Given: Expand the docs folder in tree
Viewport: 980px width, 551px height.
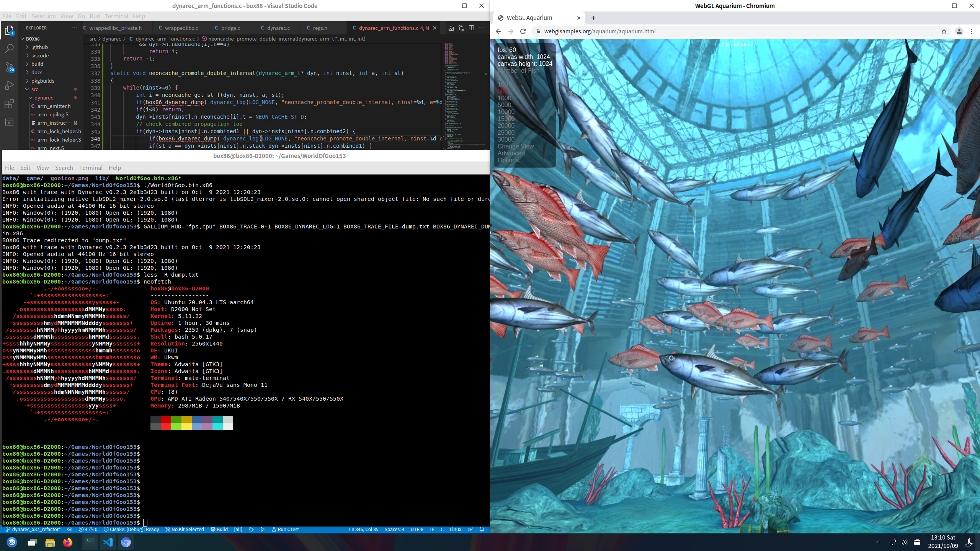Looking at the screenshot, I should (x=37, y=72).
